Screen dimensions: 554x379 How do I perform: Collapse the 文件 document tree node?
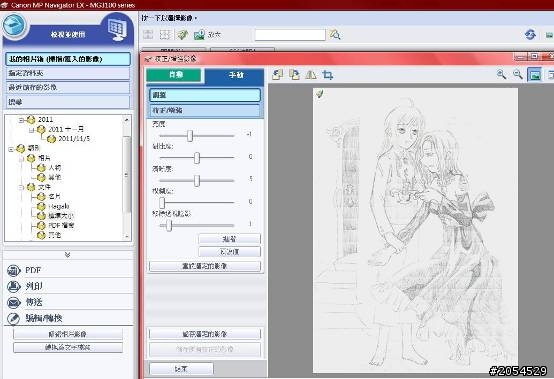(21, 187)
